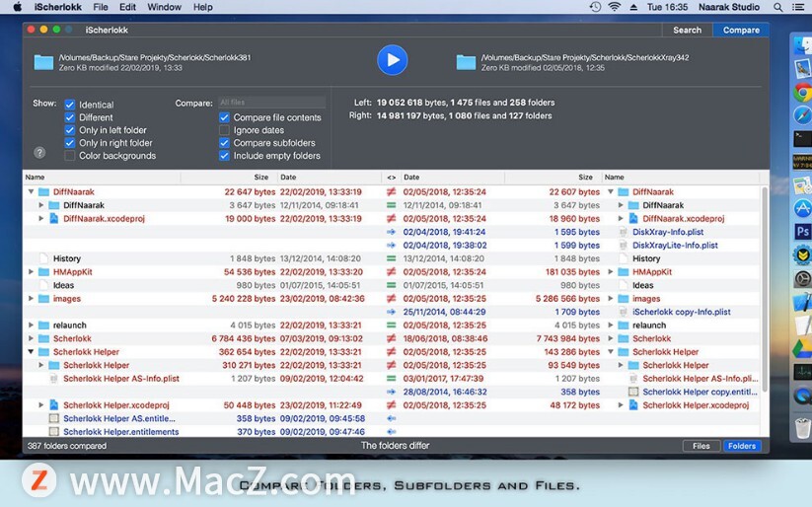Select Scherlokk Helper copy.entitl... on the right
This screenshot has width=812, height=507.
(700, 392)
